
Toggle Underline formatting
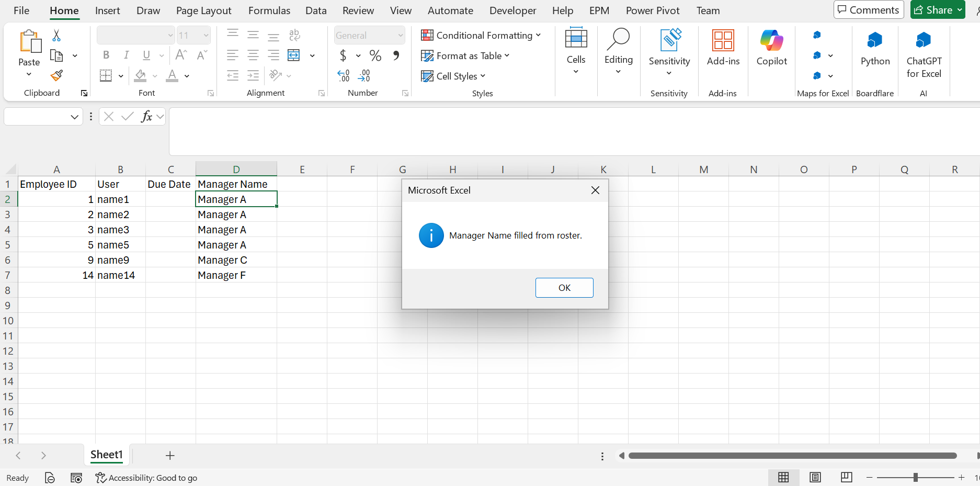pyautogui.click(x=146, y=55)
